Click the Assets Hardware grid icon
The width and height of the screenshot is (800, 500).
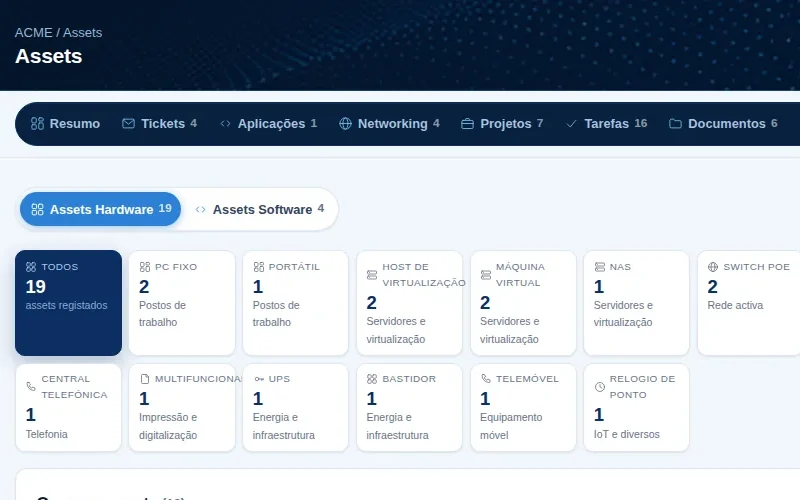(37, 210)
